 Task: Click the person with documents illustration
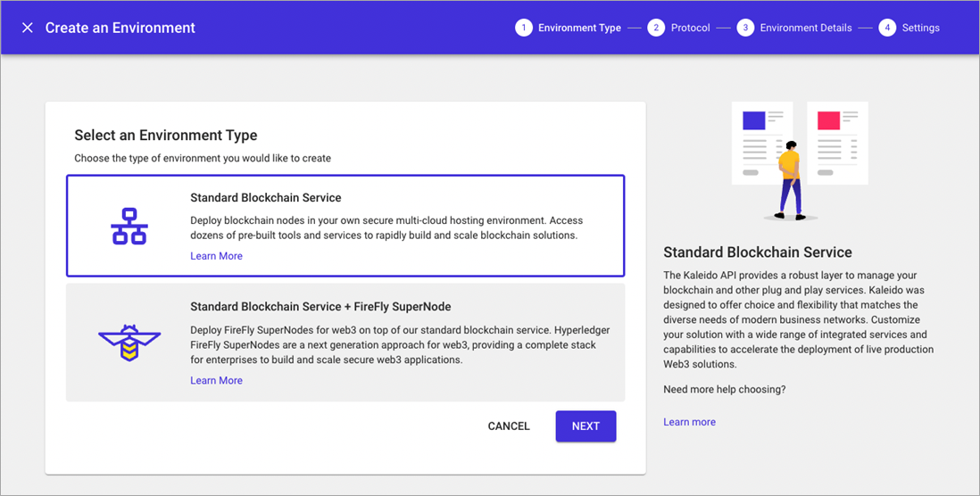(800, 161)
